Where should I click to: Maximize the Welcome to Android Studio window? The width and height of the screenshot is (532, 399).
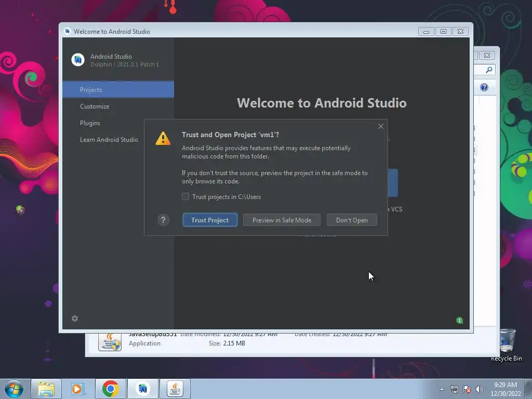[x=443, y=32]
